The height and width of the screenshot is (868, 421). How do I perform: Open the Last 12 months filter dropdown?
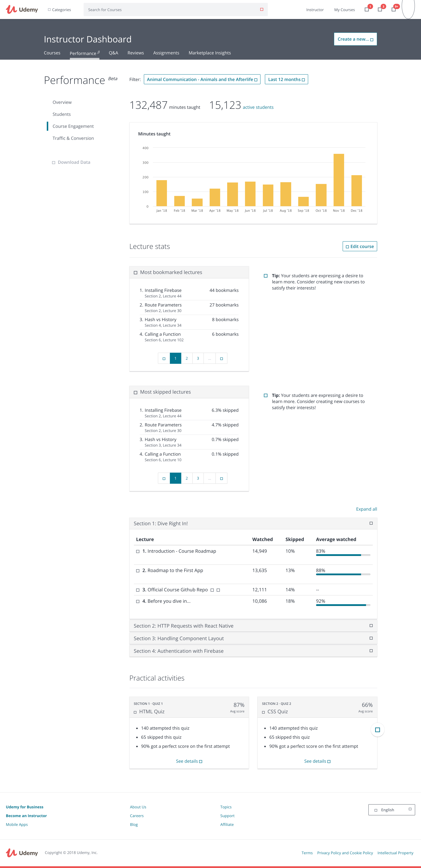tap(286, 80)
